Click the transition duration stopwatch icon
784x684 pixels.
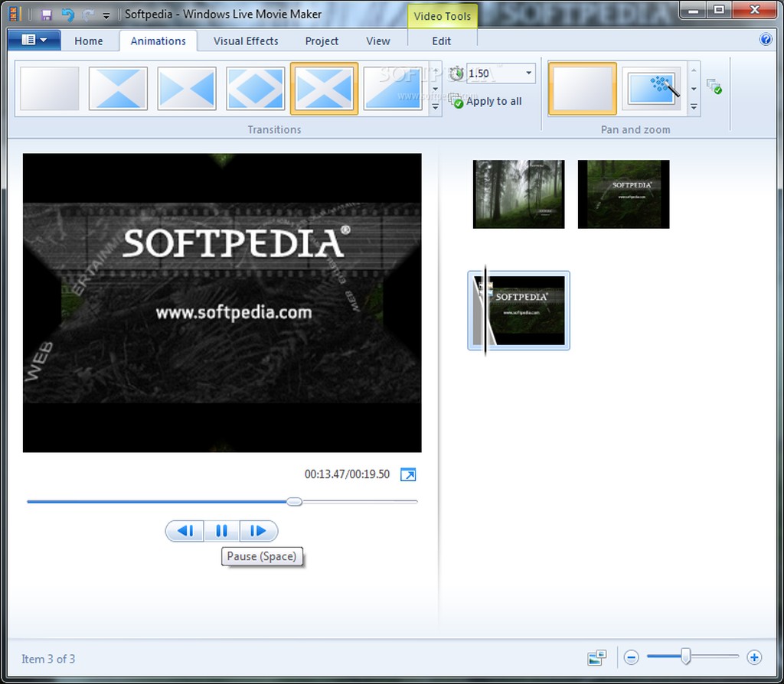[x=456, y=73]
